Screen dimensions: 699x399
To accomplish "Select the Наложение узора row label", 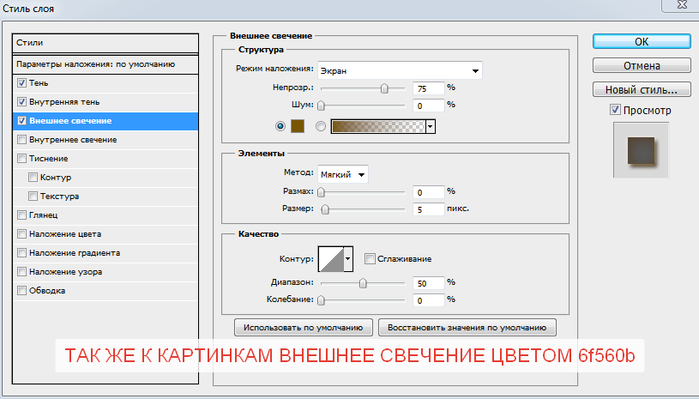I will pyautogui.click(x=66, y=271).
